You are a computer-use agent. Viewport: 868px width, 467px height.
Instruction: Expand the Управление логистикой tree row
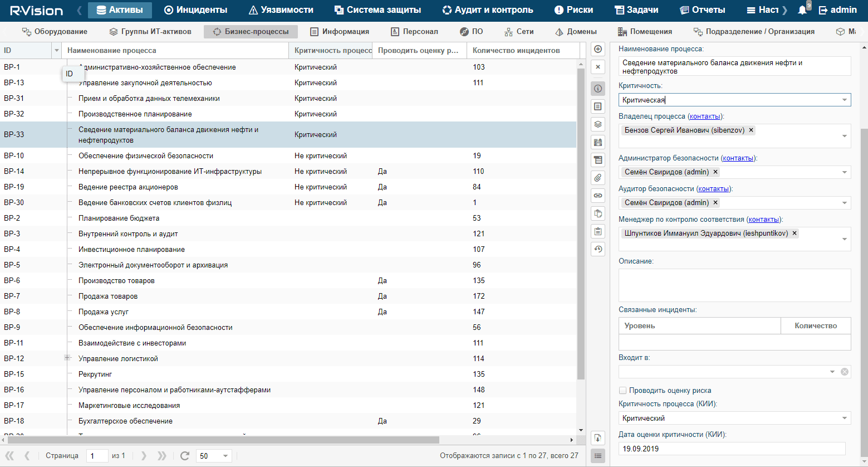click(67, 358)
